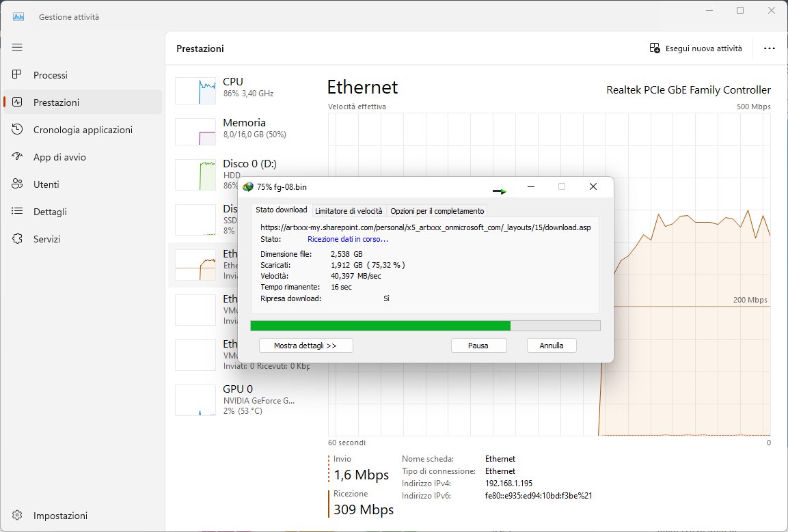Switch to the Limitatore di velocità tab
The width and height of the screenshot is (788, 532).
[349, 211]
